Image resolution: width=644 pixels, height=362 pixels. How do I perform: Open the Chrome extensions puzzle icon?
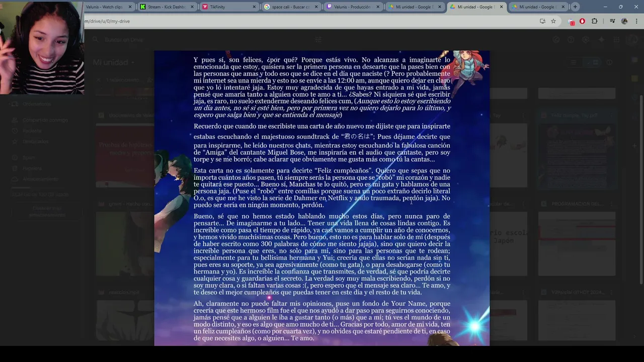595,21
